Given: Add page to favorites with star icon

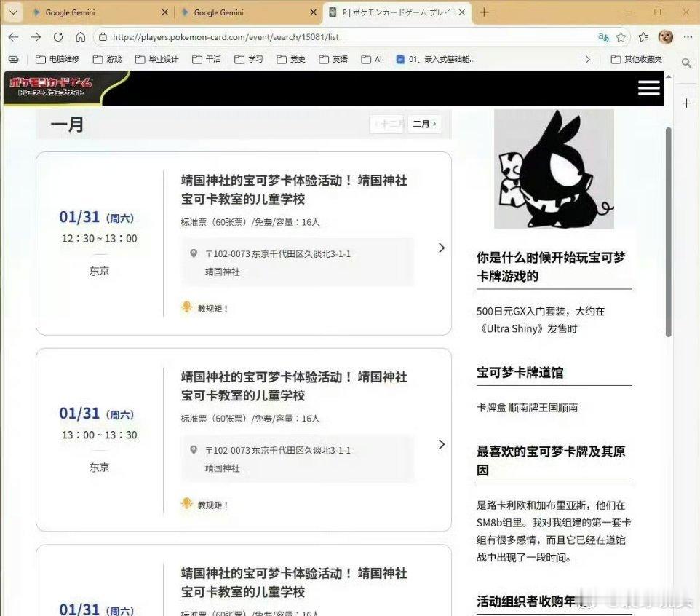Looking at the screenshot, I should [x=621, y=37].
